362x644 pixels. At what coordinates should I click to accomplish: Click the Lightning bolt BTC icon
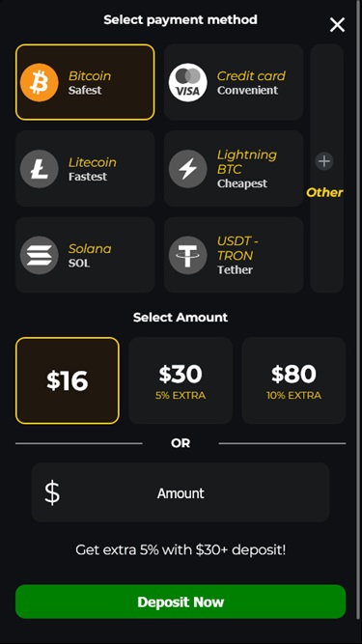click(188, 169)
